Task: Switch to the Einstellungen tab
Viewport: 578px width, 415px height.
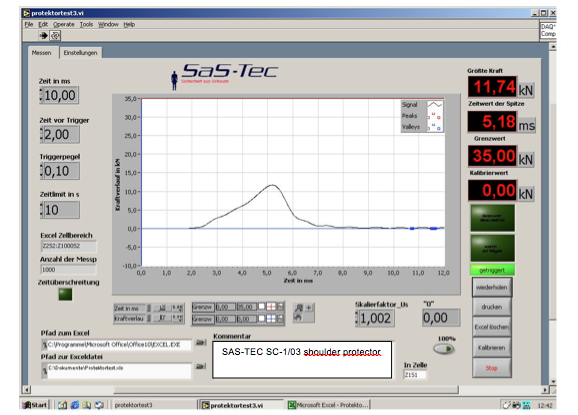Action: tap(80, 53)
